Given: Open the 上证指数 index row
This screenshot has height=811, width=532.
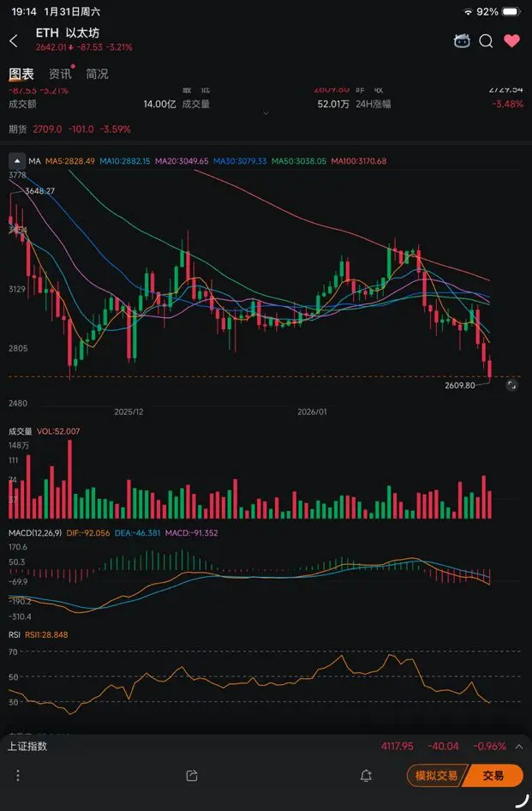Looking at the screenshot, I should tap(266, 747).
